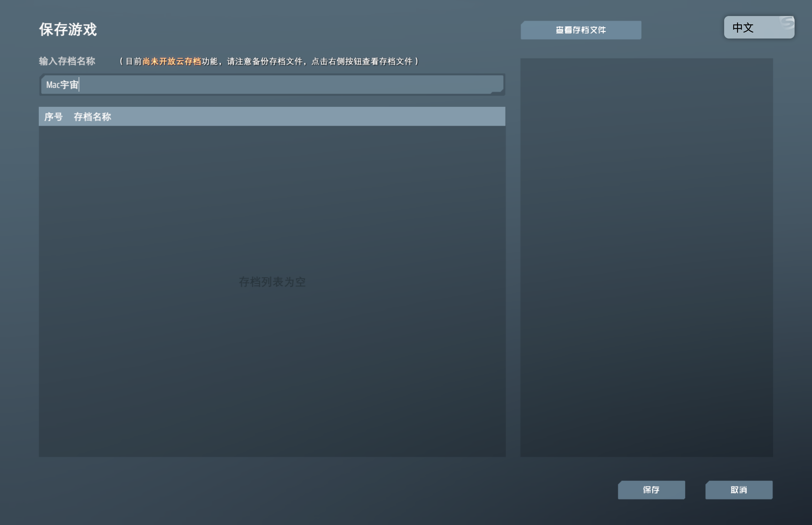
Task: Click the 存档列表为空 placeholder text
Action: 272,282
